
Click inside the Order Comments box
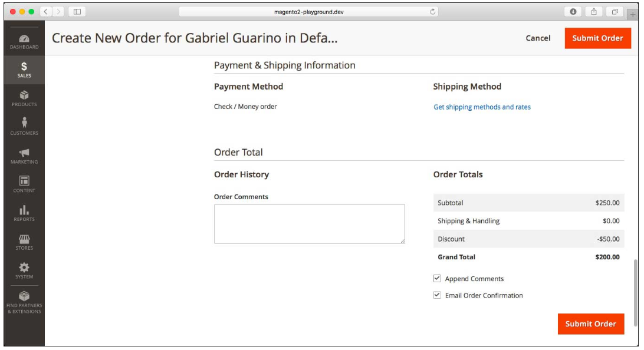[310, 223]
